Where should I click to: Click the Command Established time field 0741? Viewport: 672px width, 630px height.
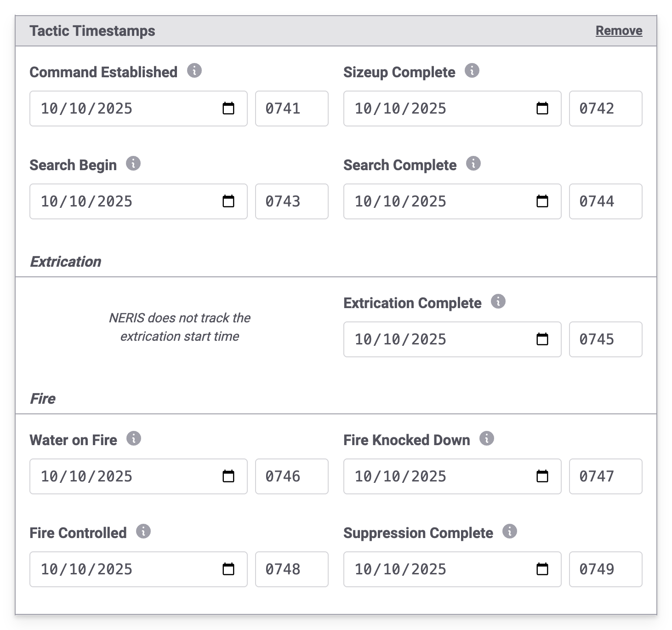pyautogui.click(x=291, y=109)
